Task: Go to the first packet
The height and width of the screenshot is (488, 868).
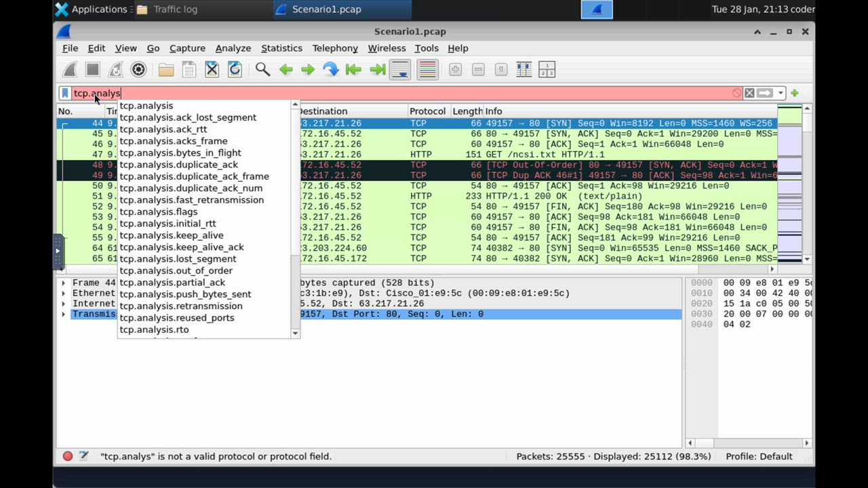Action: click(x=353, y=69)
